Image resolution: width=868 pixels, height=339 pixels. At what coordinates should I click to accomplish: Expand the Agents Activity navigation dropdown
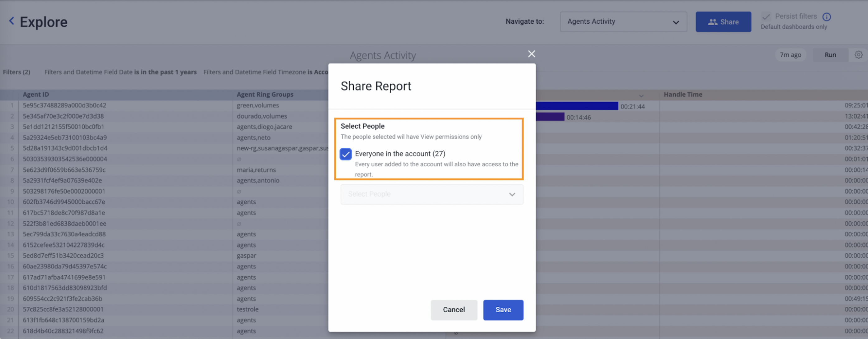pyautogui.click(x=623, y=22)
